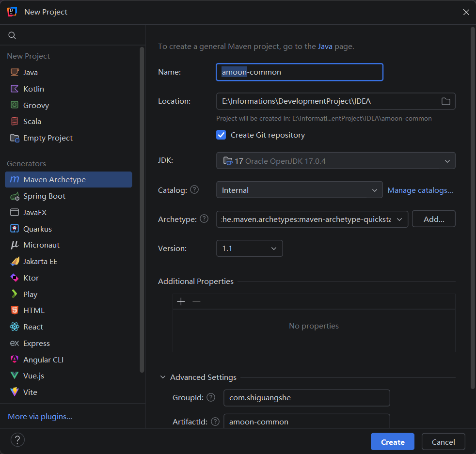
Task: Click the JavaFX window icon
Action: point(15,212)
